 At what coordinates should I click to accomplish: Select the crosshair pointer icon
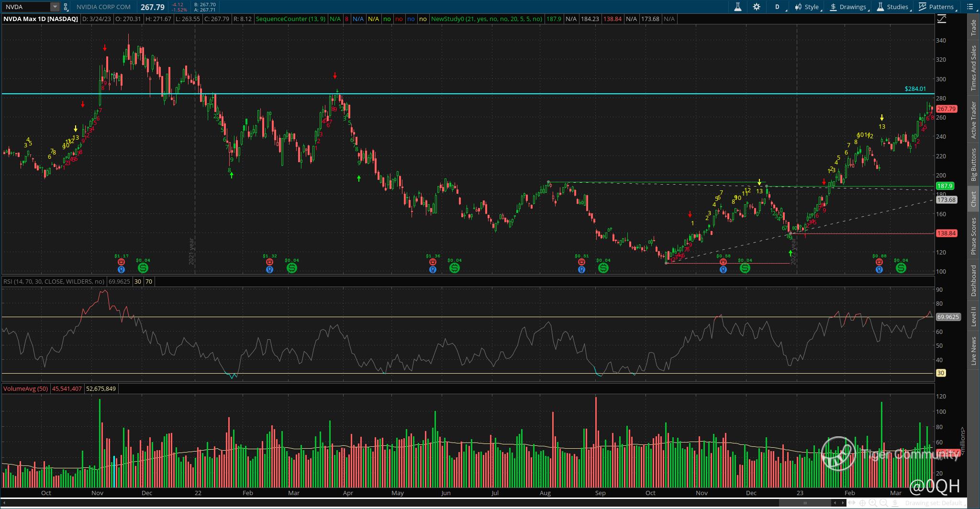[x=862, y=503]
